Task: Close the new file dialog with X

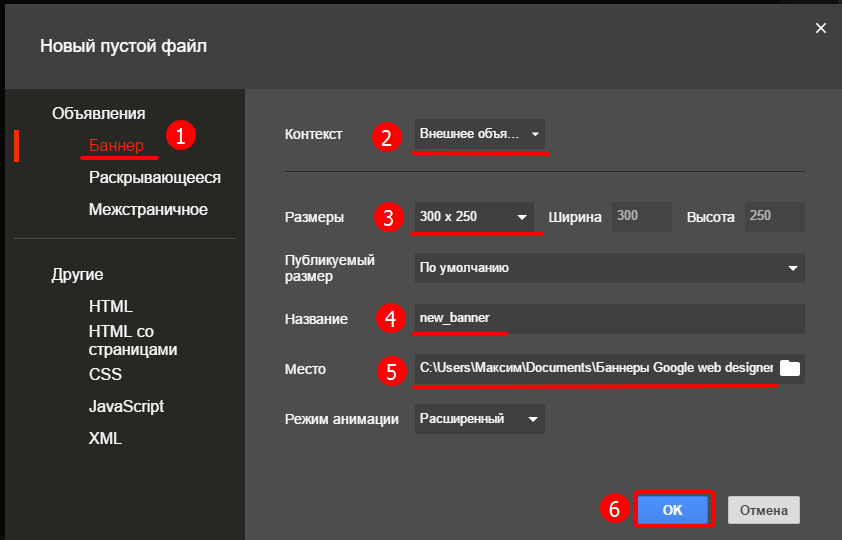Action: [x=821, y=28]
